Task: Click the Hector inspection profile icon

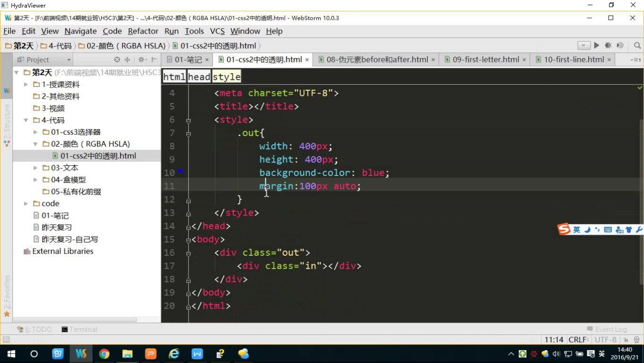Action: tap(636, 340)
